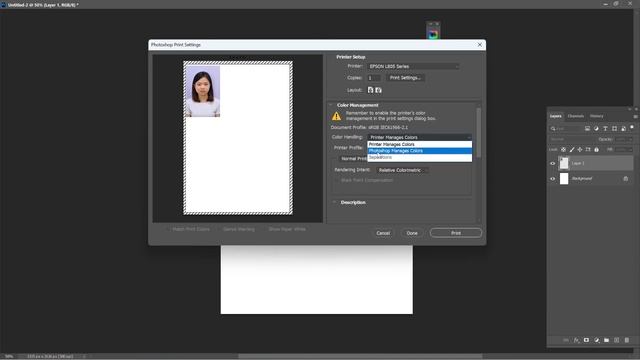Lock artboard nesting icon
640x360 pixels.
(588, 150)
